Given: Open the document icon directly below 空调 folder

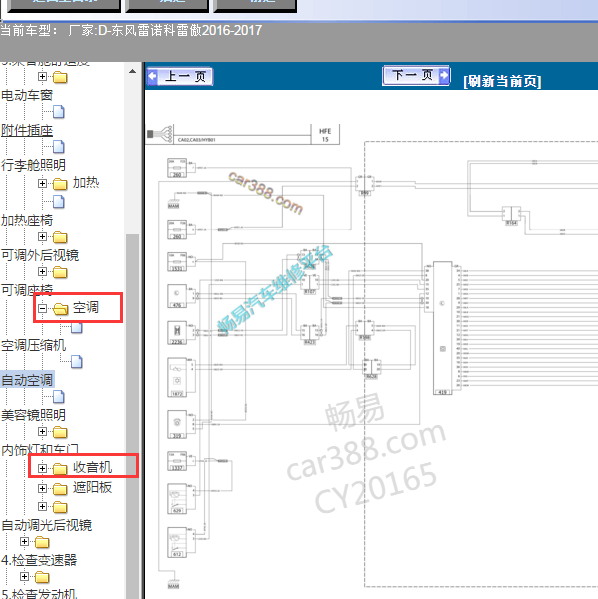Looking at the screenshot, I should (77, 327).
